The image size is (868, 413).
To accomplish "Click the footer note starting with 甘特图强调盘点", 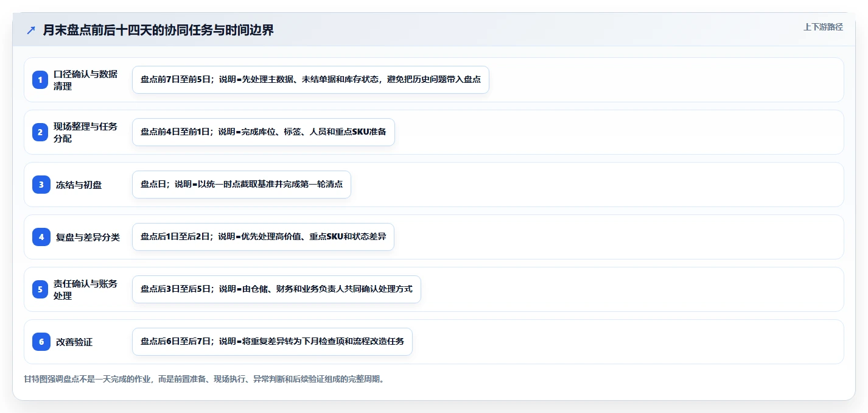I will click(x=204, y=379).
